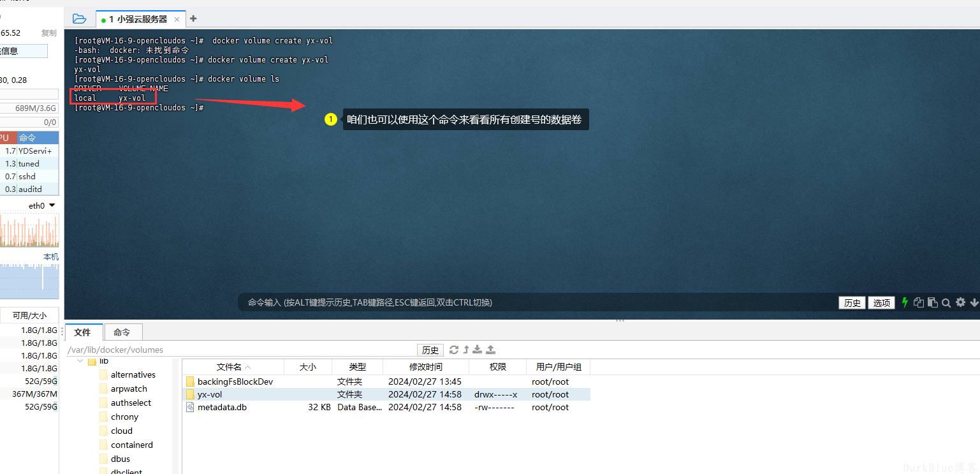Open terminal search with the magnifier icon

[x=946, y=303]
